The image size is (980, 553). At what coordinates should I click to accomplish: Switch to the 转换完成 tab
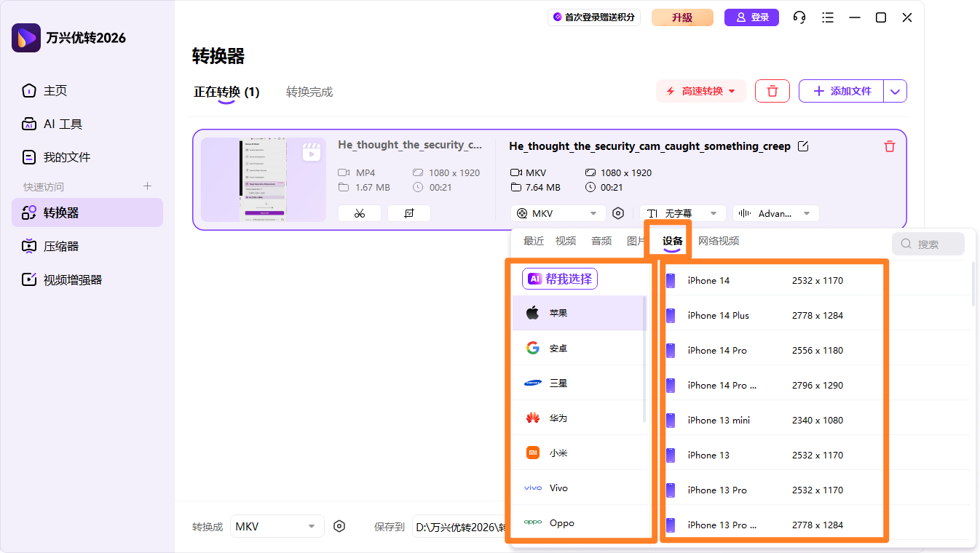click(309, 92)
